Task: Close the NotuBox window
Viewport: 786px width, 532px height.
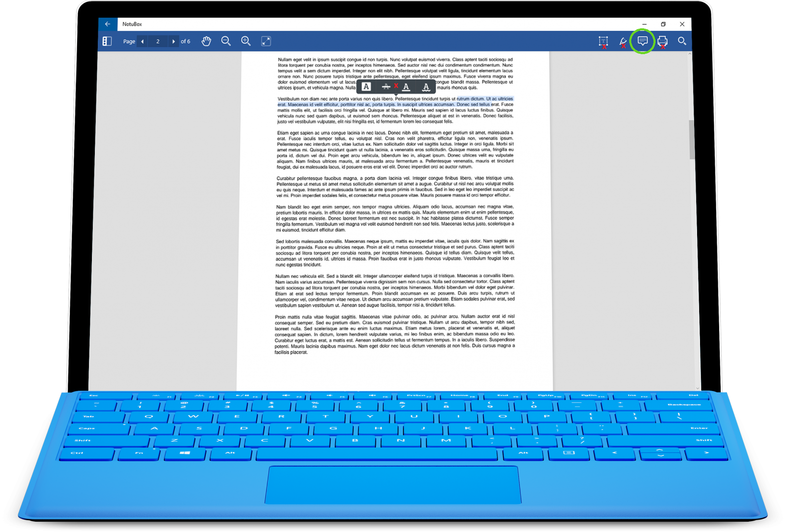Action: click(x=682, y=24)
